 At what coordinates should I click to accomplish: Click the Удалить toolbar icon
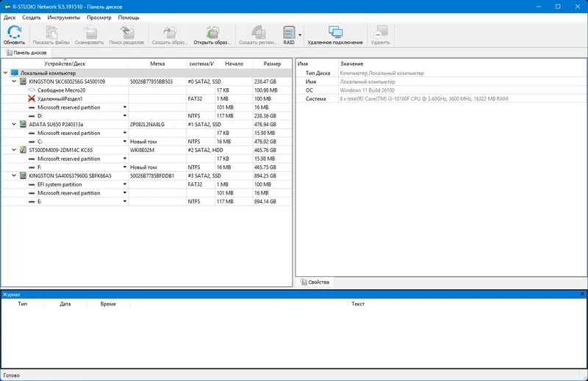[380, 32]
